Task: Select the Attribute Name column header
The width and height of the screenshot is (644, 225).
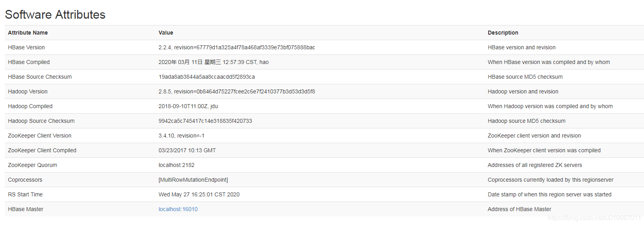Action: tap(28, 33)
